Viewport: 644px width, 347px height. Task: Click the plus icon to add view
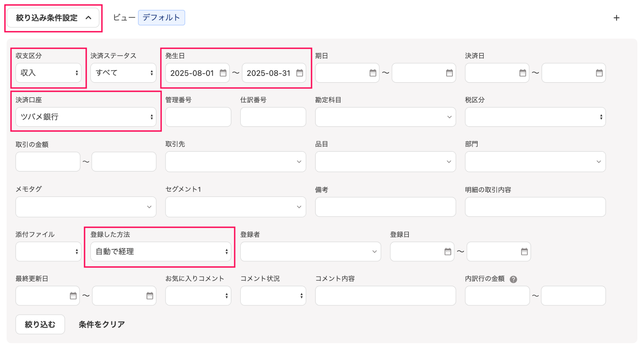coord(616,18)
